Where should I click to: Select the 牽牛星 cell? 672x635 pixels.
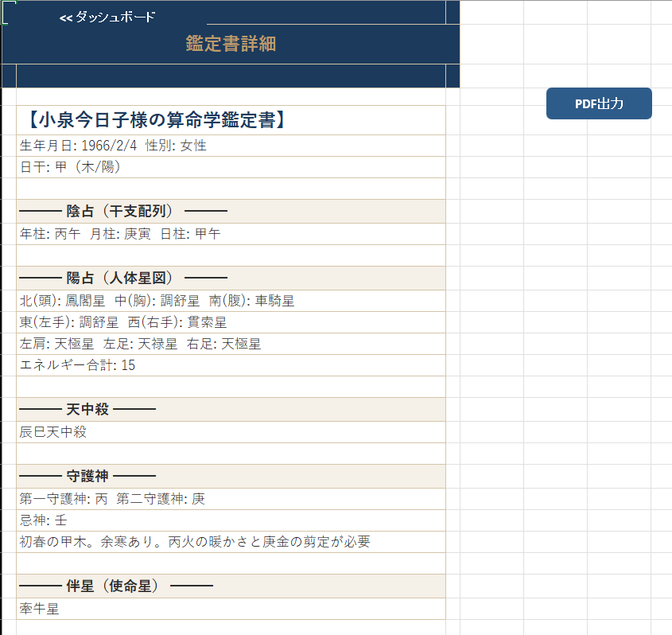click(231, 609)
